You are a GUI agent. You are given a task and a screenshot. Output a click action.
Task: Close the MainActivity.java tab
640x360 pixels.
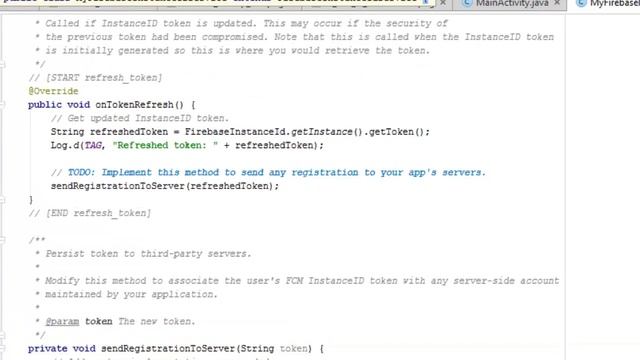click(x=557, y=3)
